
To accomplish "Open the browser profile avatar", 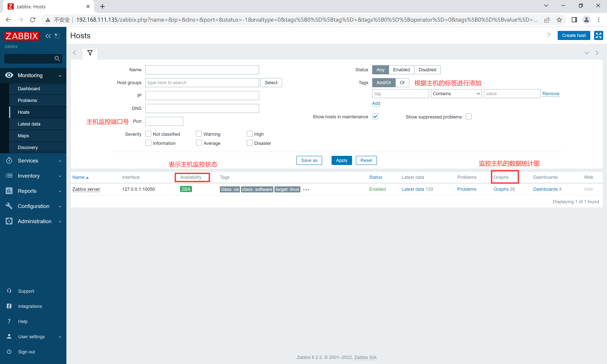I will coord(586,20).
